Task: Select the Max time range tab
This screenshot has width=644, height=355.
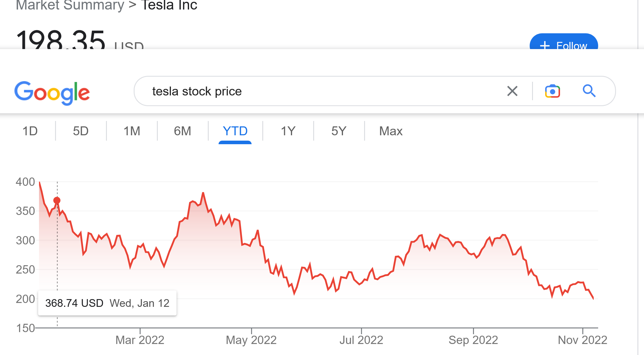Action: pyautogui.click(x=391, y=131)
